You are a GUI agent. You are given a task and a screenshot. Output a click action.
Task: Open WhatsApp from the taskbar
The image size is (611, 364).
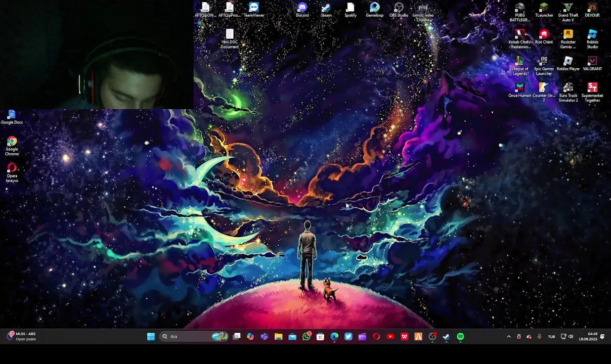pos(307,337)
